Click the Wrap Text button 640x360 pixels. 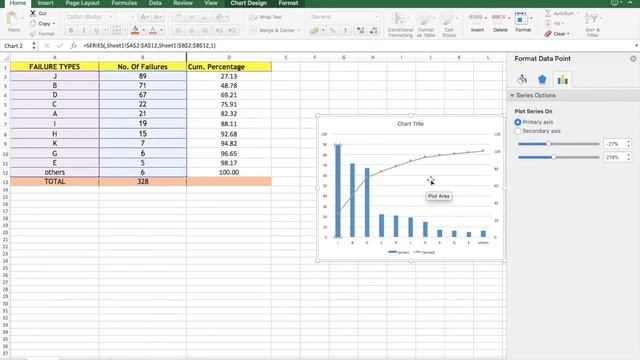[x=266, y=17]
